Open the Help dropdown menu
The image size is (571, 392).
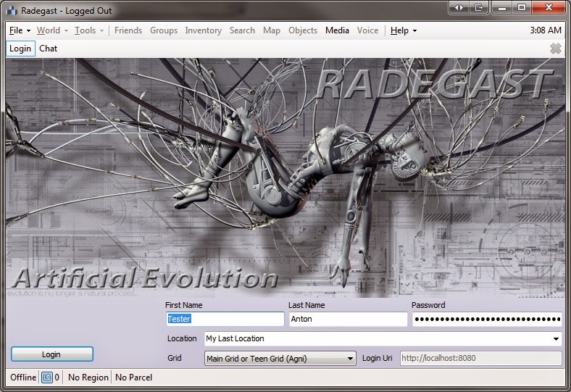[404, 30]
